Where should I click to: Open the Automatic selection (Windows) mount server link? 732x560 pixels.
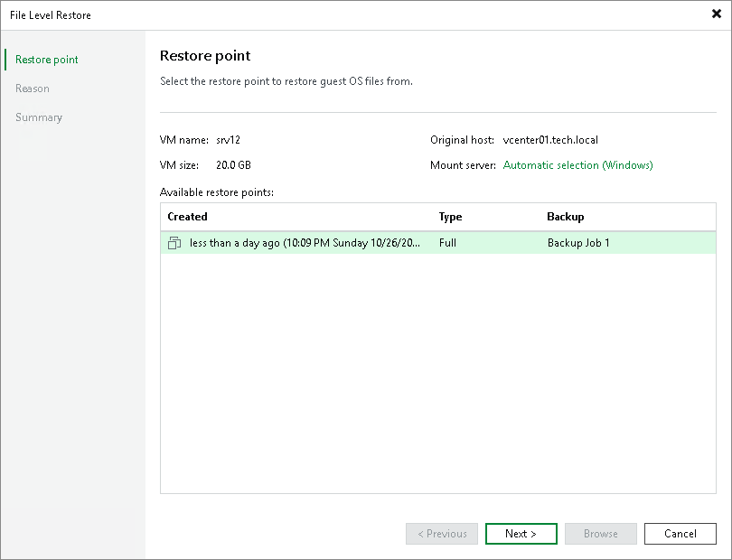pos(577,165)
